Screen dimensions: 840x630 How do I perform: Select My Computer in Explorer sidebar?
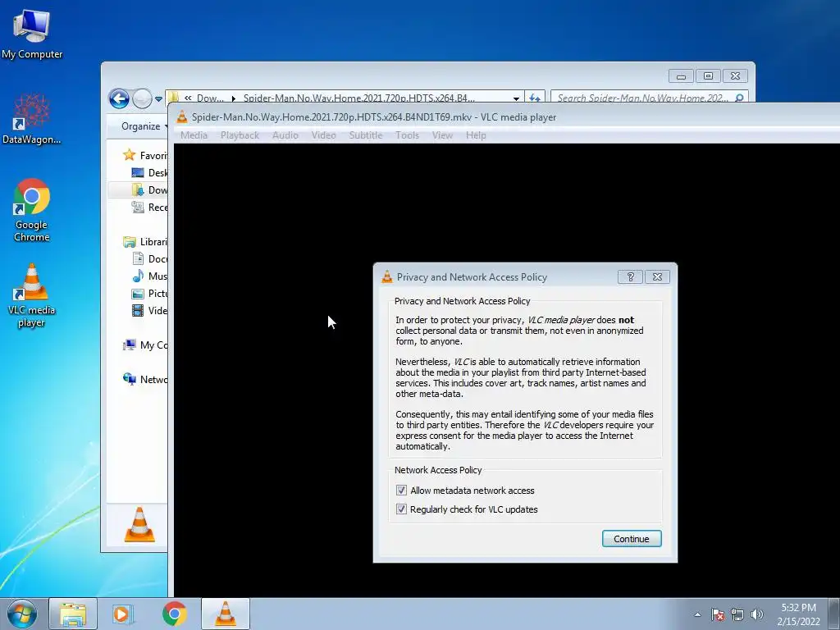(x=144, y=345)
